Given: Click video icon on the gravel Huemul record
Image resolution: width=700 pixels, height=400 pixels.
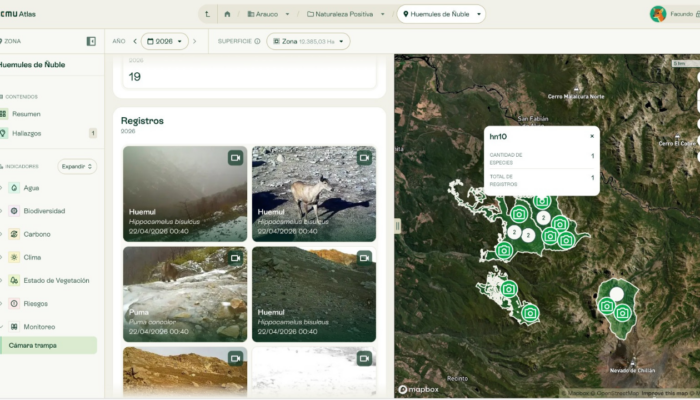Looking at the screenshot, I should click(x=364, y=158).
